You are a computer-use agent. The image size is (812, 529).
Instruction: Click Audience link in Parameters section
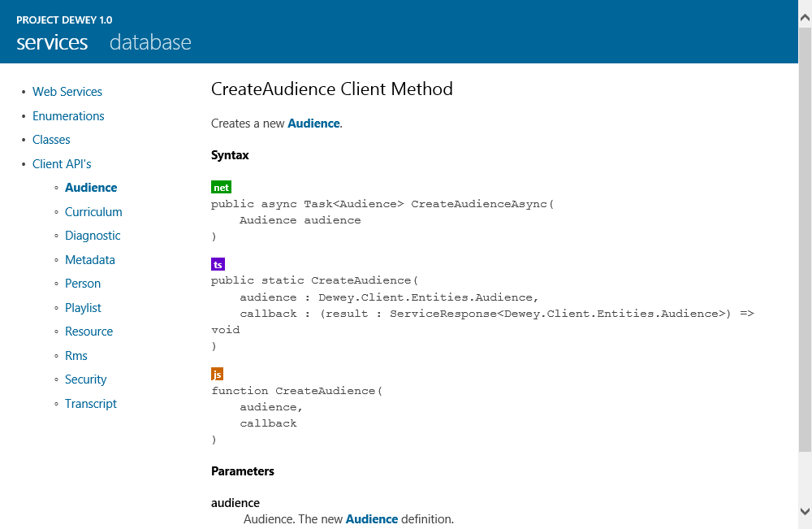click(x=372, y=518)
